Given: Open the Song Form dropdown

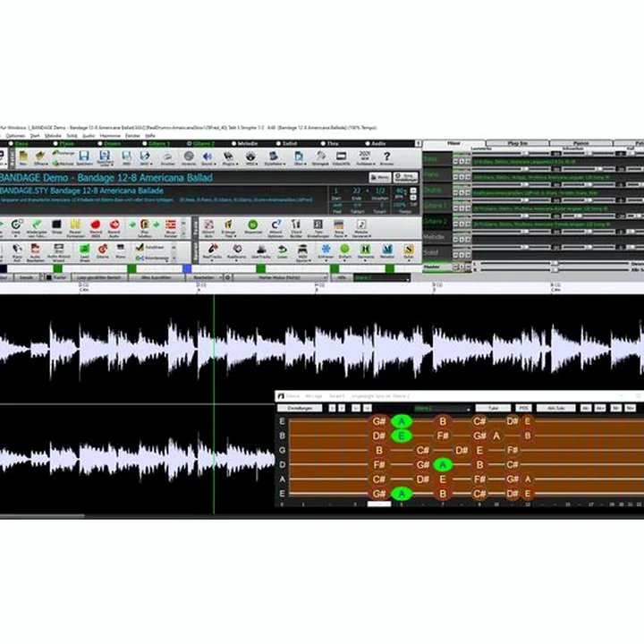Looking at the screenshot, I should [x=339, y=228].
